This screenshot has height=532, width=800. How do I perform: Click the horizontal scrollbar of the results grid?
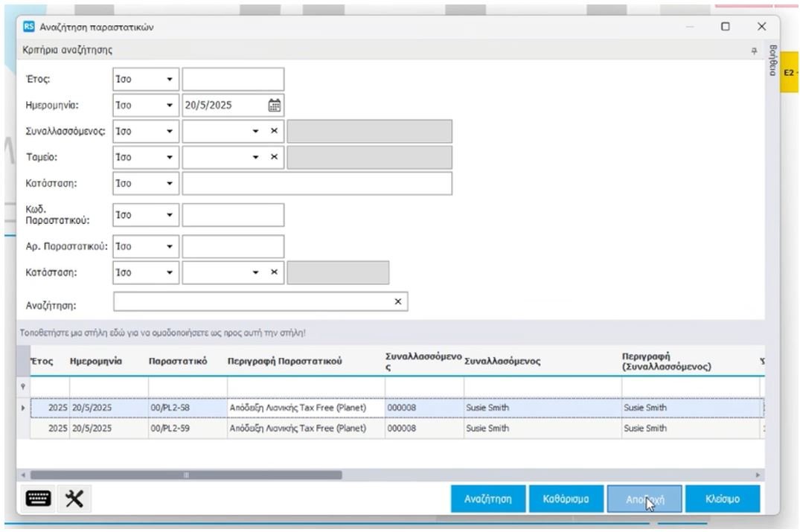click(x=186, y=475)
